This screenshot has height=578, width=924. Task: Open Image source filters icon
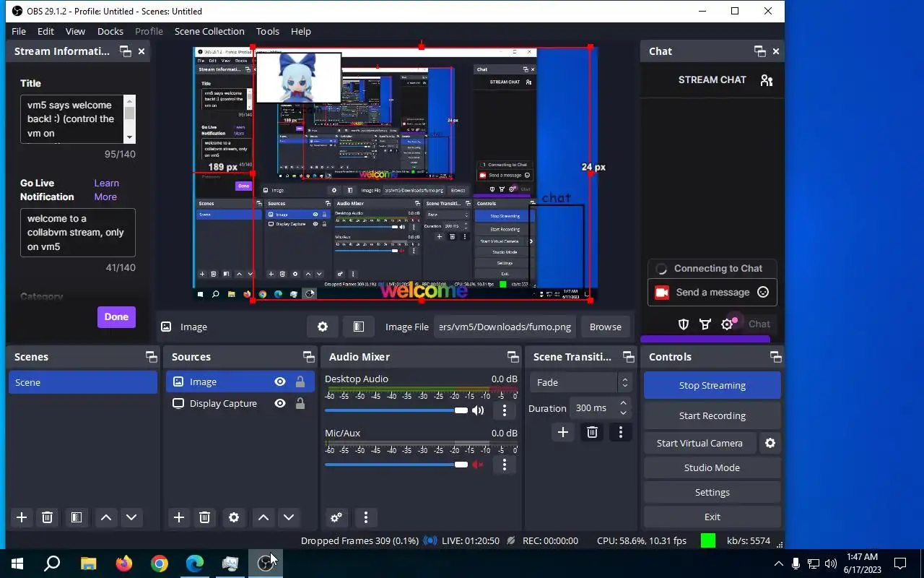coord(358,327)
